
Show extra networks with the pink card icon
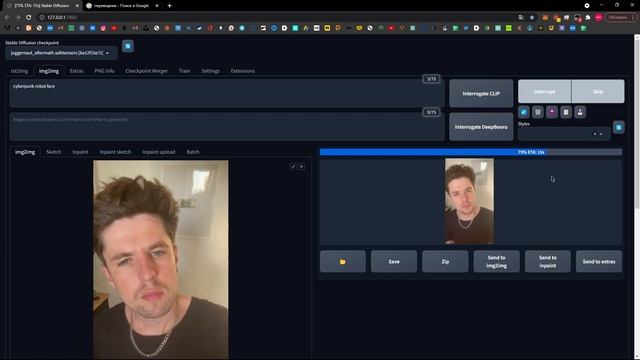click(x=552, y=112)
